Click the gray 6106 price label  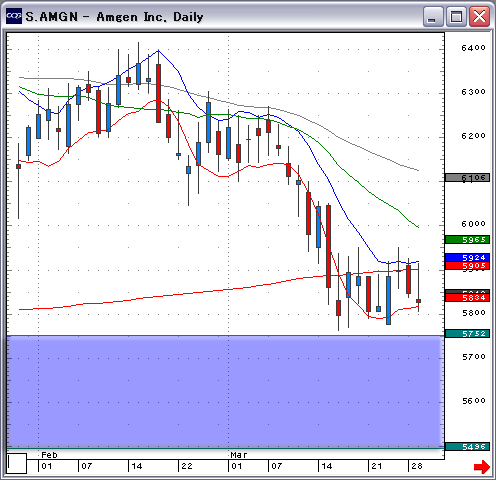tap(467, 178)
